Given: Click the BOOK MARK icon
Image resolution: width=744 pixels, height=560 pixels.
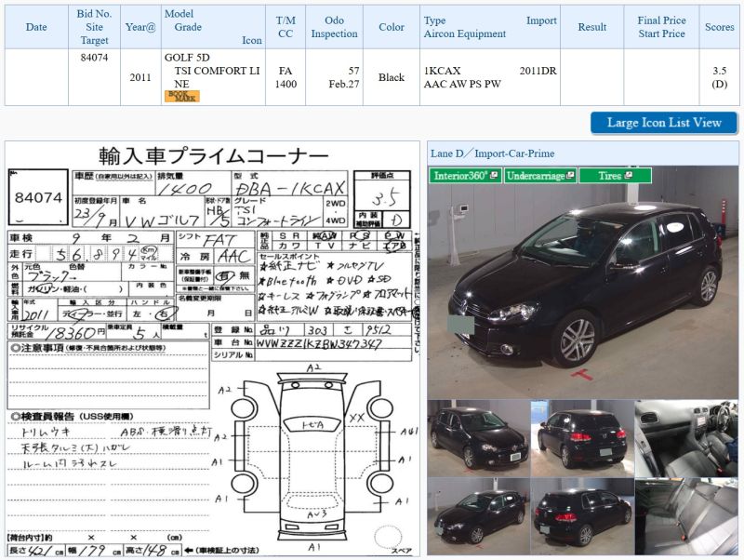Looking at the screenshot, I should click(181, 97).
